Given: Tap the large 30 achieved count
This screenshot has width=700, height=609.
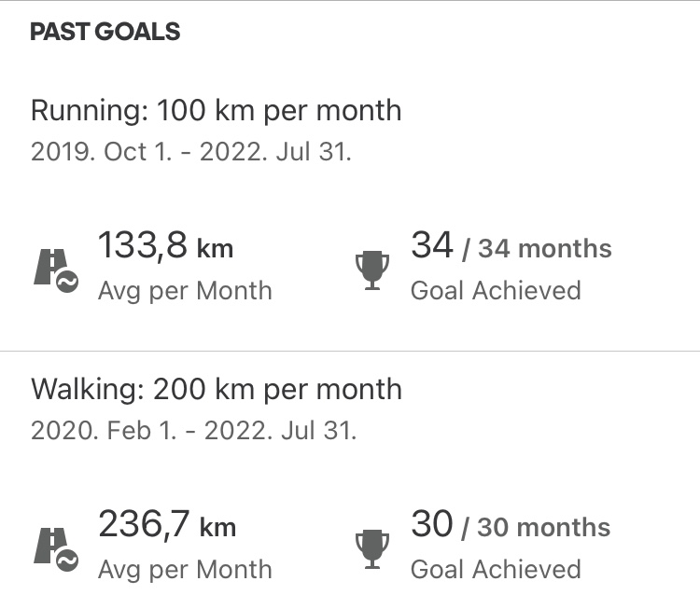Looking at the screenshot, I should tap(431, 525).
